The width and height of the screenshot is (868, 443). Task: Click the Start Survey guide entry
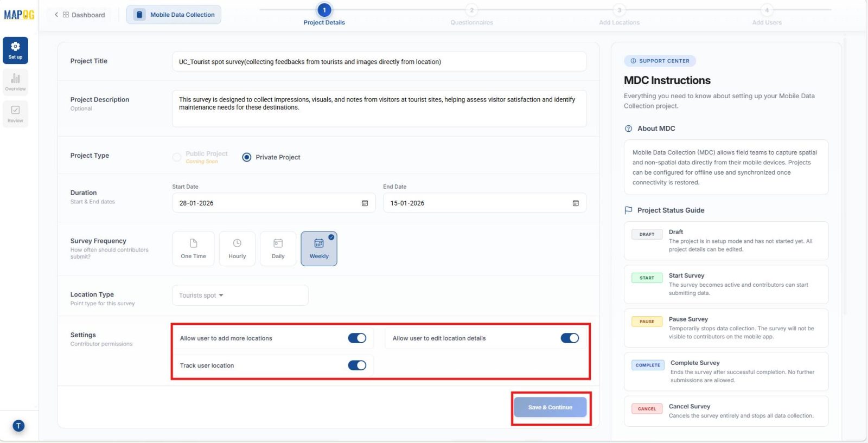click(x=726, y=284)
